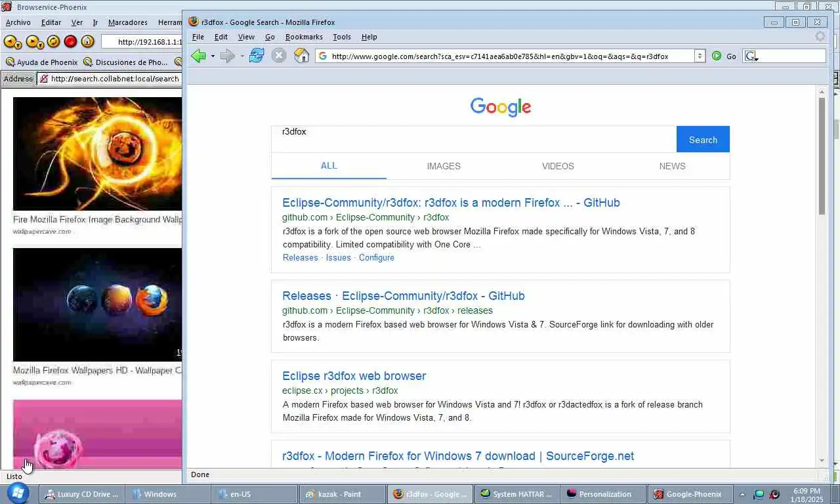Open the Configure sub-link under first result
The image size is (840, 504).
click(x=377, y=258)
